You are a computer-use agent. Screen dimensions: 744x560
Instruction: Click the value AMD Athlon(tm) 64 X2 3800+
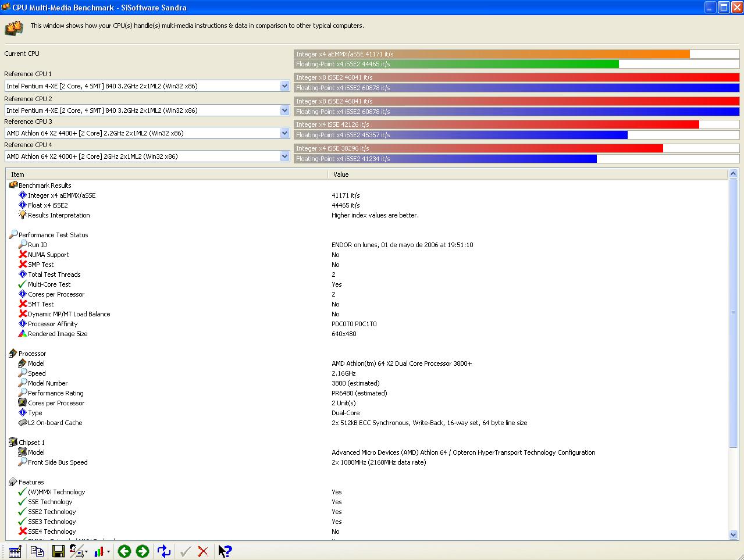402,363
